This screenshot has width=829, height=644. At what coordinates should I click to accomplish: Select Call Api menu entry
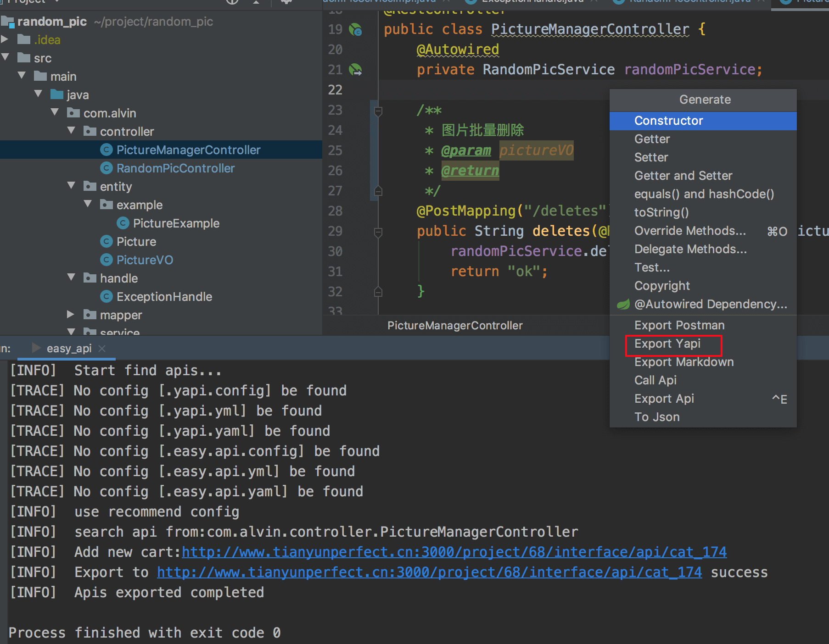click(x=703, y=380)
